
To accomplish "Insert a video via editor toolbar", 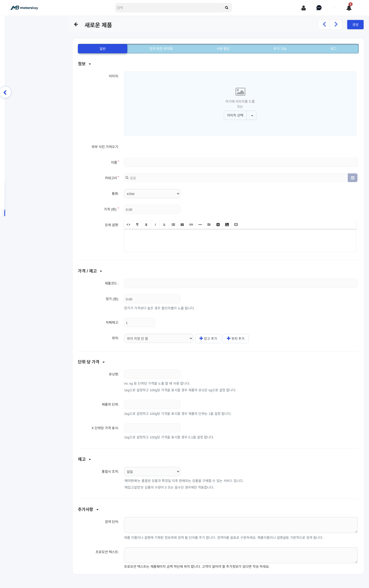I will coord(236,225).
